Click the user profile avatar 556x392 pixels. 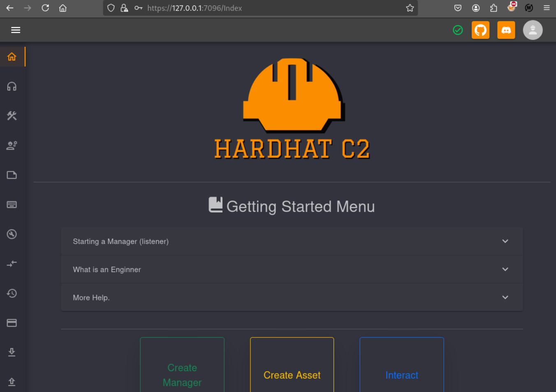[x=533, y=30]
